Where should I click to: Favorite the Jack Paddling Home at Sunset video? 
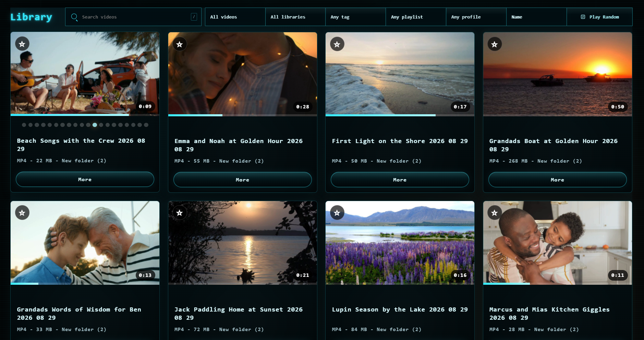[x=180, y=213]
